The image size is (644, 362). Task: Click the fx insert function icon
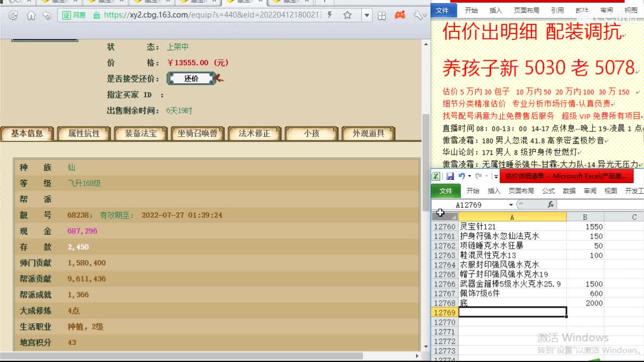point(550,205)
